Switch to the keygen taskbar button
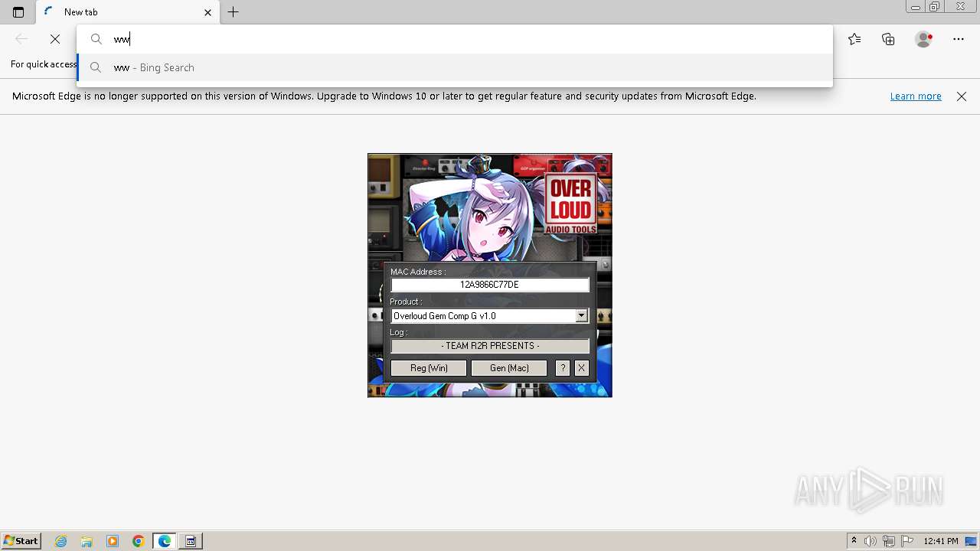This screenshot has width=980, height=551. (x=191, y=541)
